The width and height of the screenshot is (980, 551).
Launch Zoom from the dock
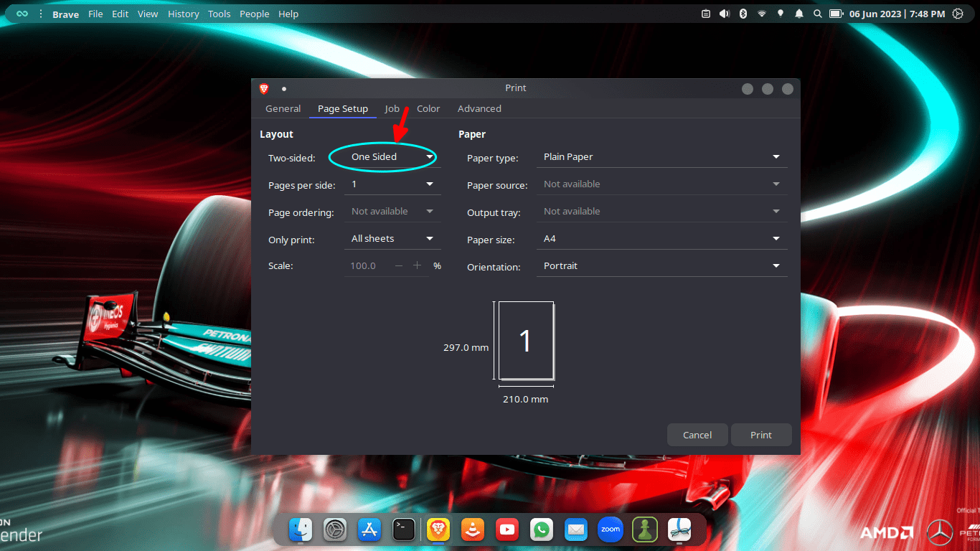click(611, 529)
